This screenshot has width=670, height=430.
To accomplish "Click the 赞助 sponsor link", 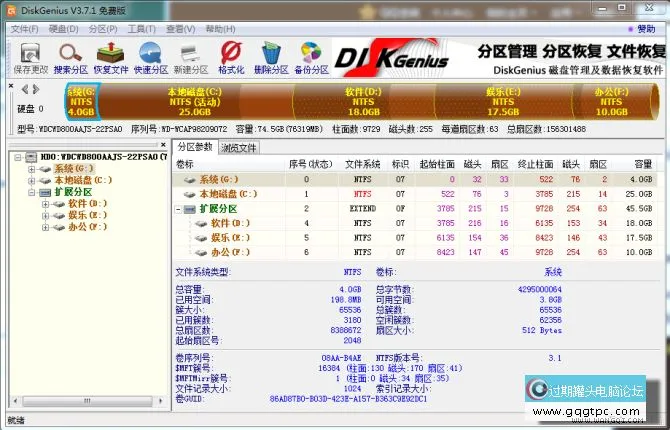I will (x=646, y=29).
